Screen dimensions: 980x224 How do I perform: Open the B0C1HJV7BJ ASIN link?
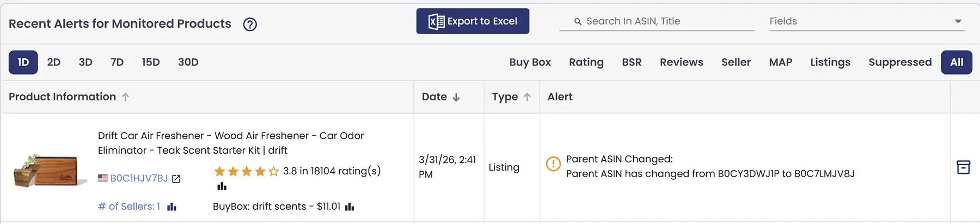tap(139, 178)
